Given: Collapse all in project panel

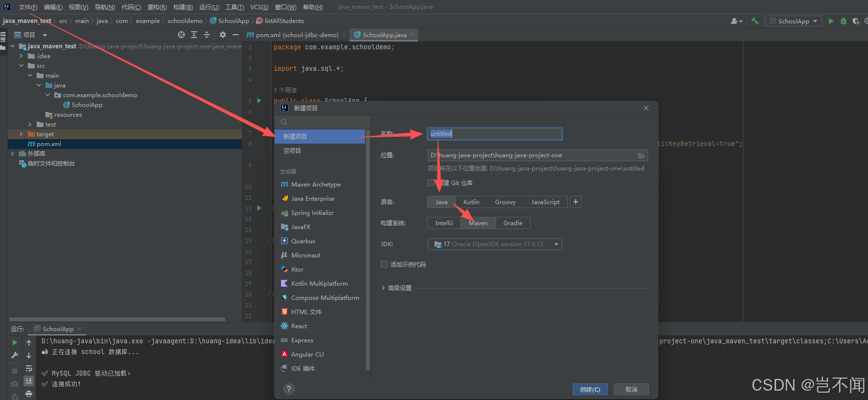Looking at the screenshot, I should click(x=207, y=35).
